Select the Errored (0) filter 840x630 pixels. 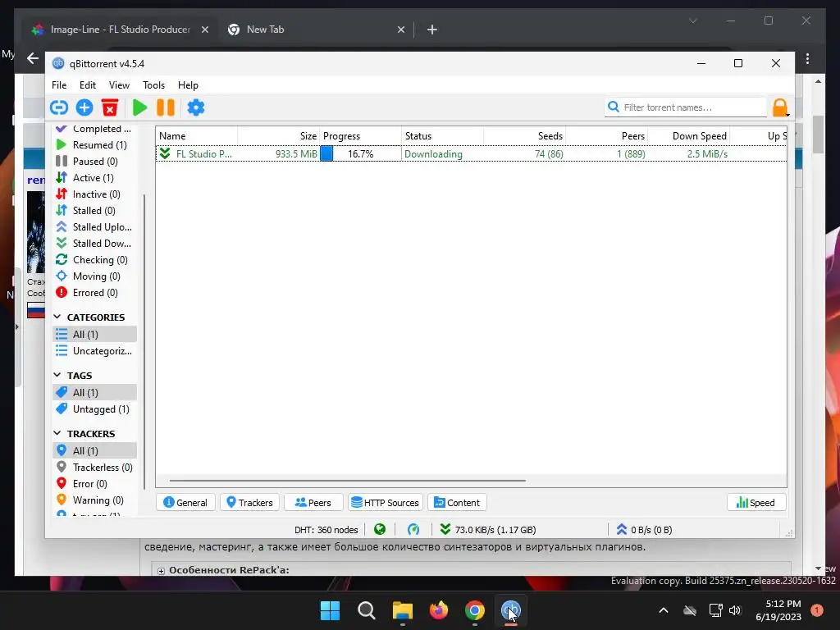[95, 293]
